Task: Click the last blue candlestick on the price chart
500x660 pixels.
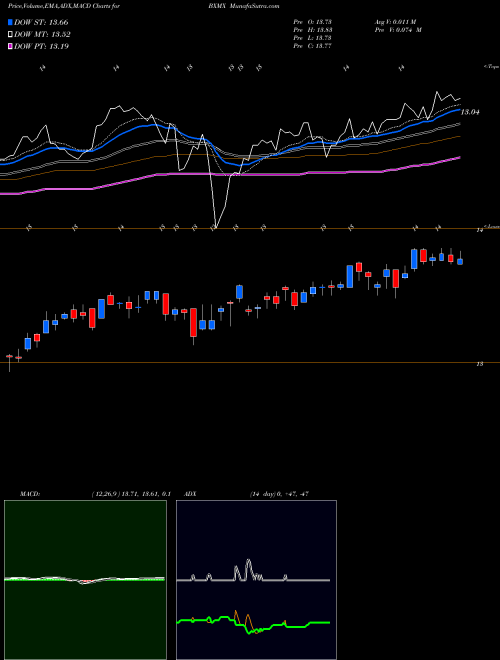Action: [x=460, y=261]
